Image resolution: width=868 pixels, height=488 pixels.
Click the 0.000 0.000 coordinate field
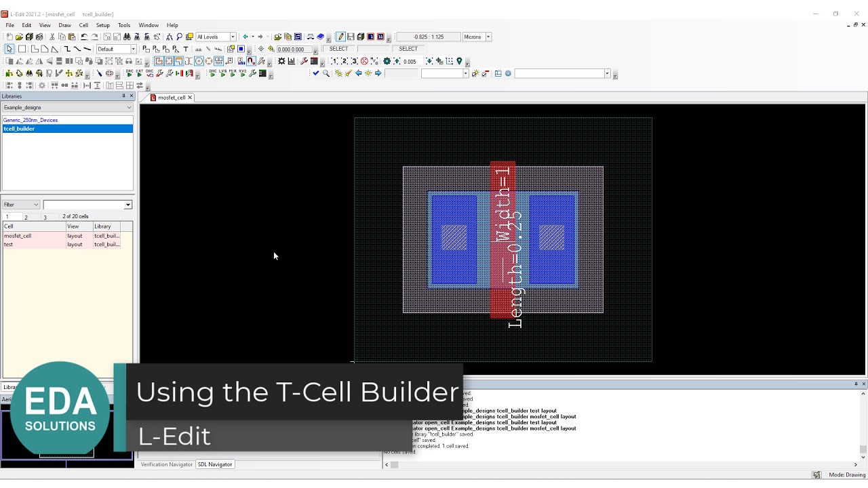click(293, 49)
